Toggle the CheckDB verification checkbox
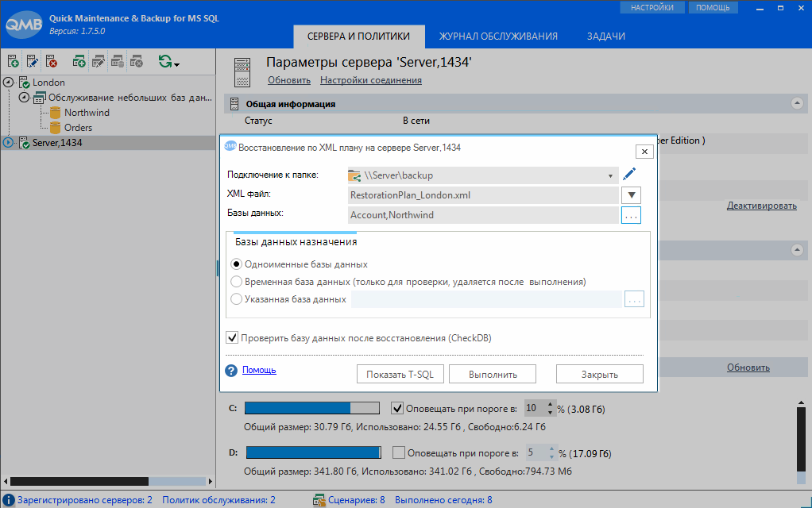This screenshot has height=508, width=812. pyautogui.click(x=232, y=338)
